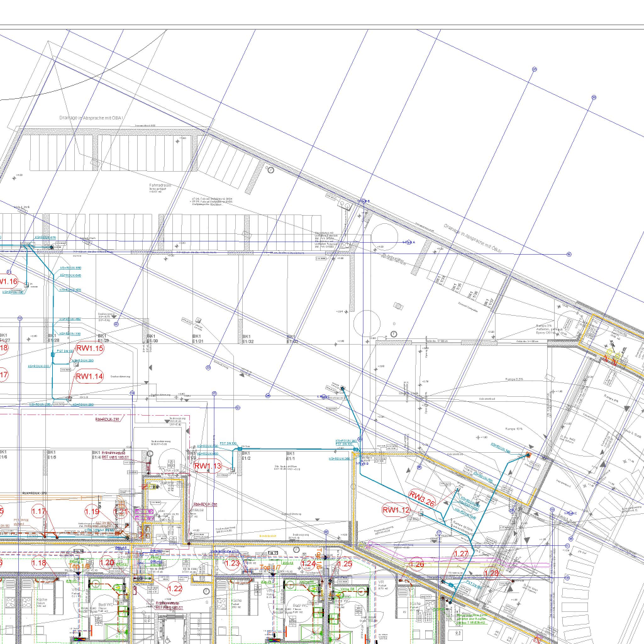
Task: Select the dark red RM=RDUK-230 pipe tag
Action: (107, 419)
